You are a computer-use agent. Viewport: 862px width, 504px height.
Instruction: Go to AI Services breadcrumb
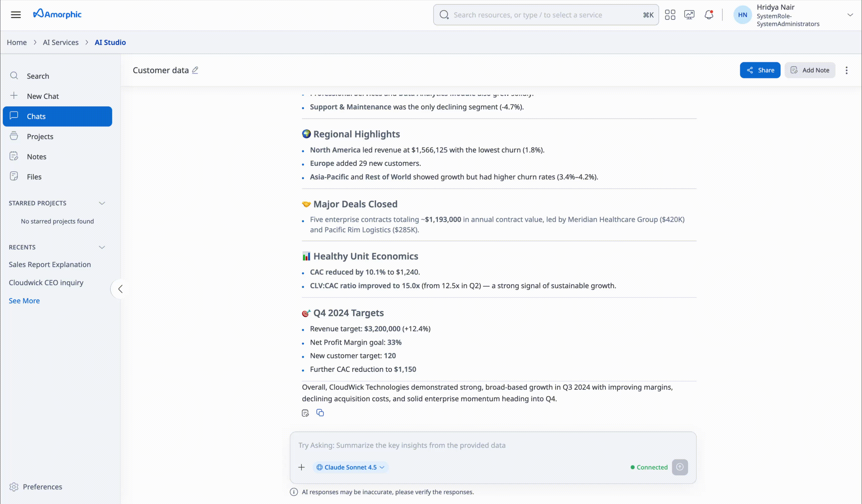(x=61, y=42)
